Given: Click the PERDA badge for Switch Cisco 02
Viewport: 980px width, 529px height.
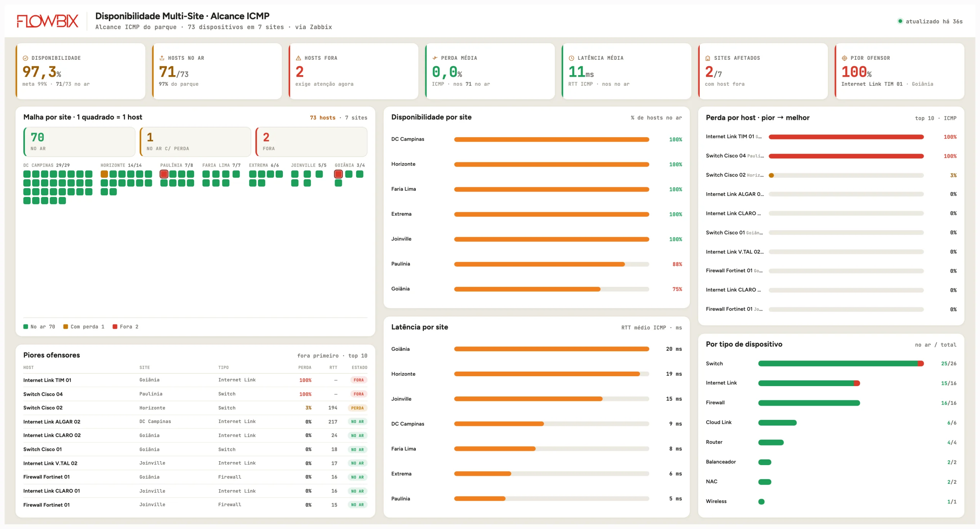Looking at the screenshot, I should [x=358, y=408].
